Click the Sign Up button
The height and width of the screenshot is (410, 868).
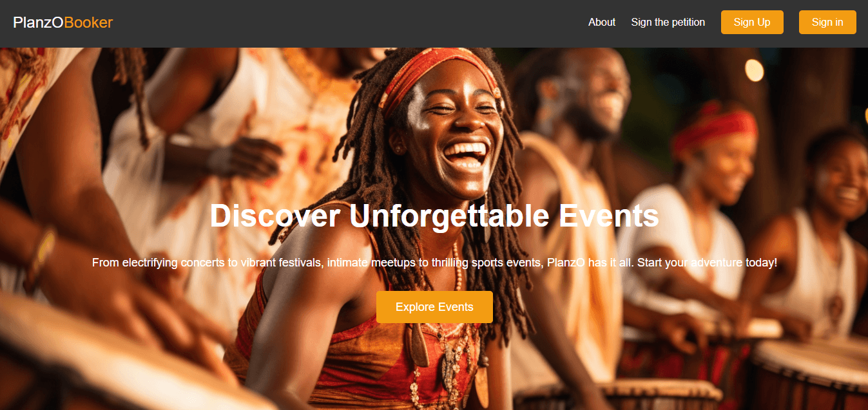[x=752, y=22]
